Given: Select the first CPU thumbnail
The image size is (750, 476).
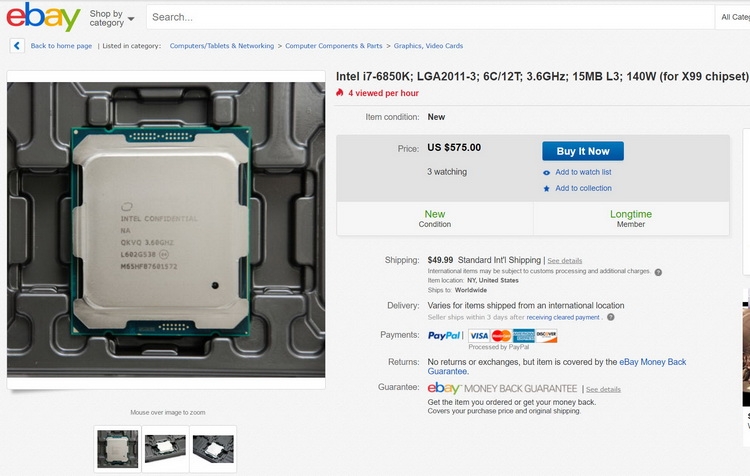Looking at the screenshot, I should pyautogui.click(x=118, y=449).
